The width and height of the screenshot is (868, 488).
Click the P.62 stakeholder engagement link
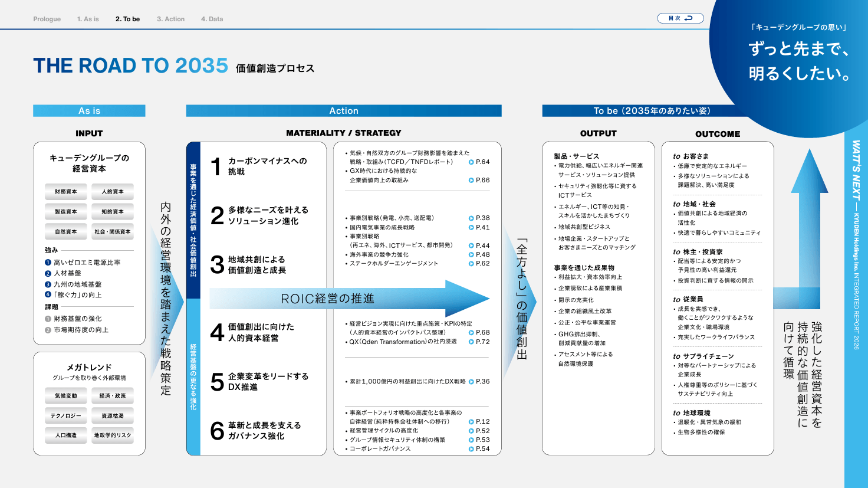[x=479, y=264]
